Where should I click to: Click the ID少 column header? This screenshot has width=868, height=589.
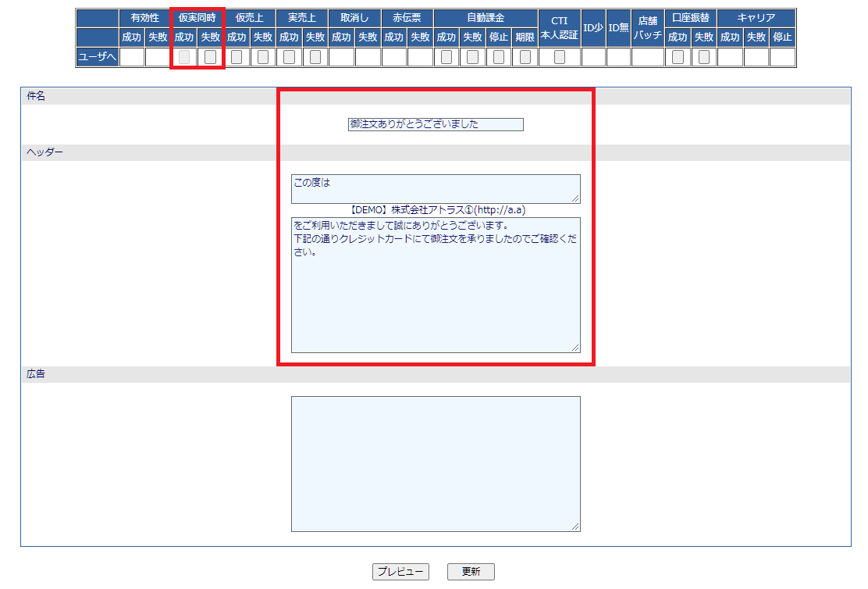593,27
